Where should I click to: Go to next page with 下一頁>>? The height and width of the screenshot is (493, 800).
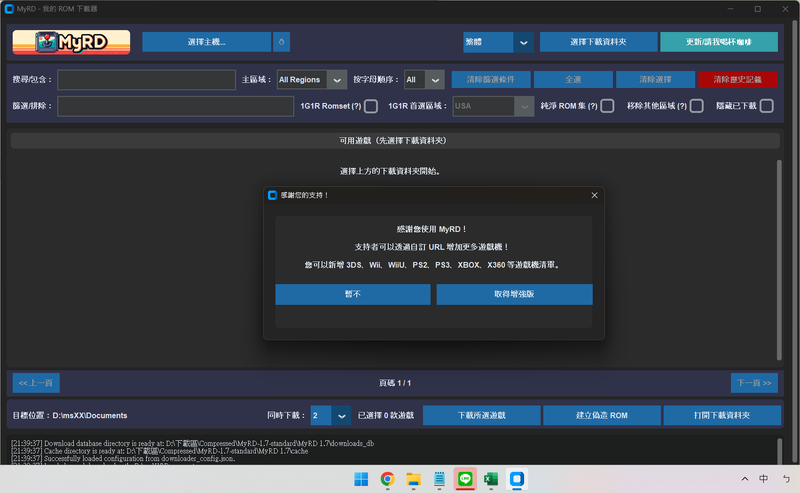click(754, 383)
